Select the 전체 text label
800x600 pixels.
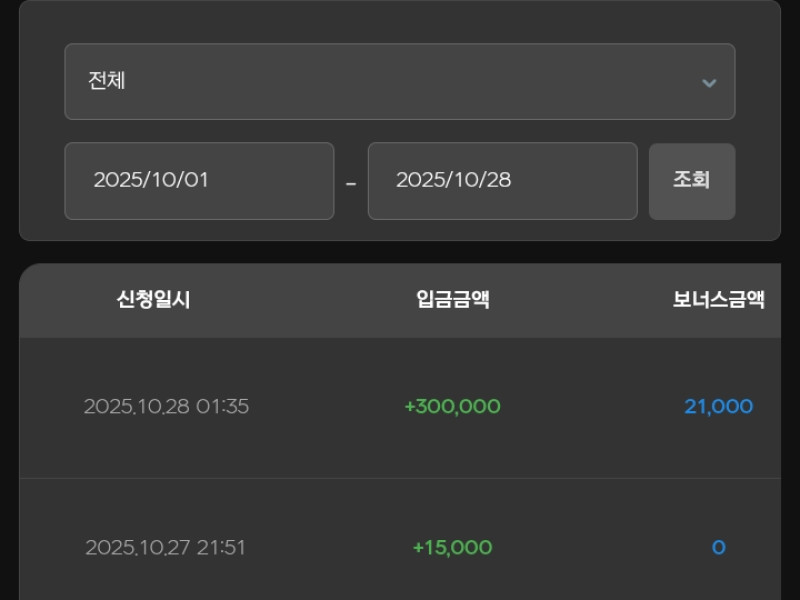tap(107, 81)
